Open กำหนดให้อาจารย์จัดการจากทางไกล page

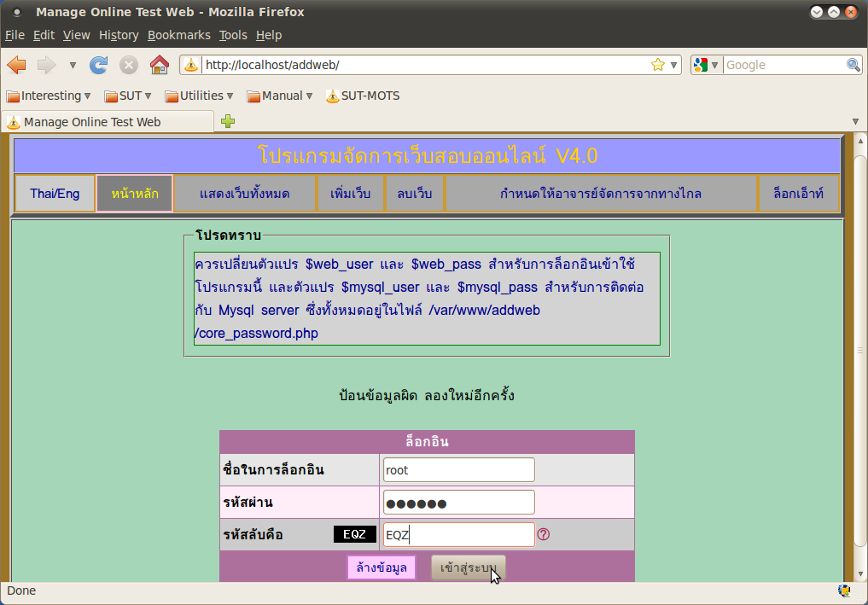tap(601, 194)
